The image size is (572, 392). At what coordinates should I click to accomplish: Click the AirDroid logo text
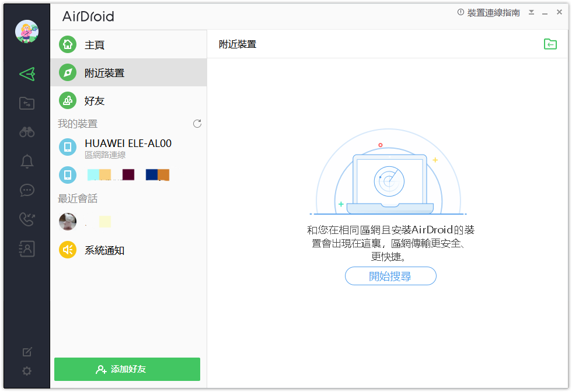[88, 16]
